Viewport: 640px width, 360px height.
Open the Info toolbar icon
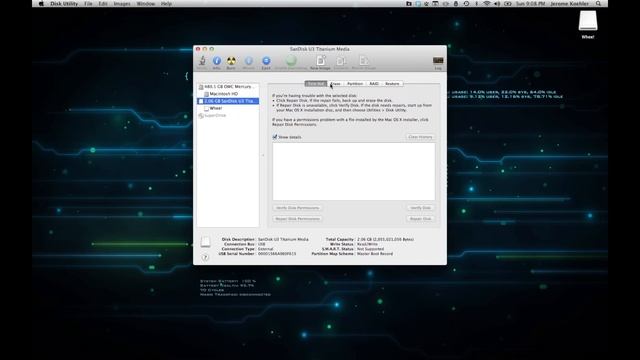click(x=217, y=61)
